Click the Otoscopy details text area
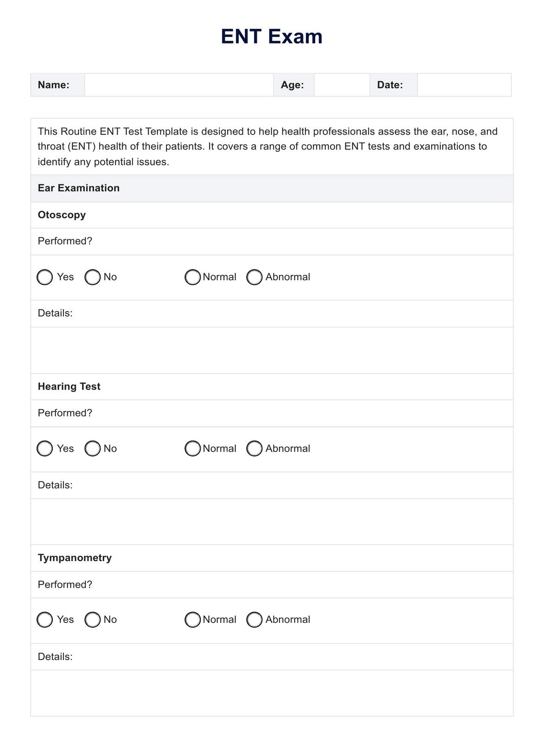 [272, 350]
